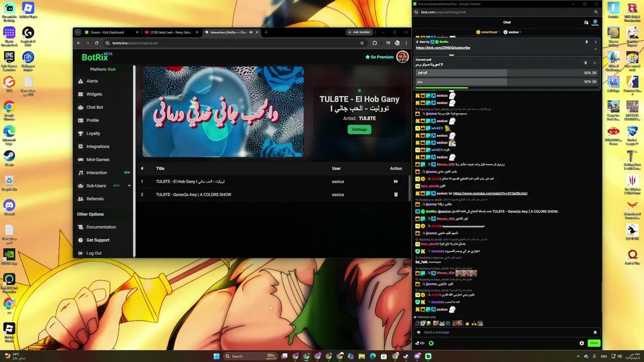Open Discord from the taskbar
Screen dimensions: 644x362
[417, 356]
